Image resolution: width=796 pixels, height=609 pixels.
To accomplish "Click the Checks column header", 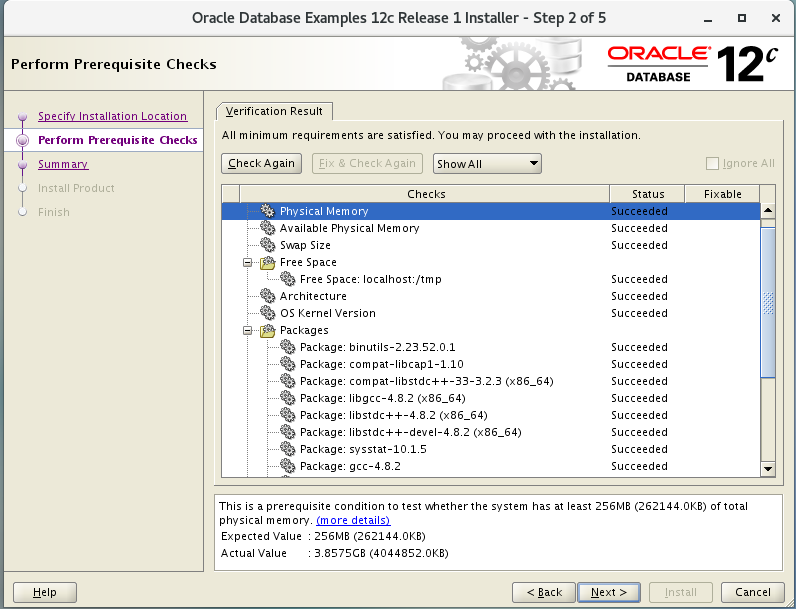I will coord(425,194).
